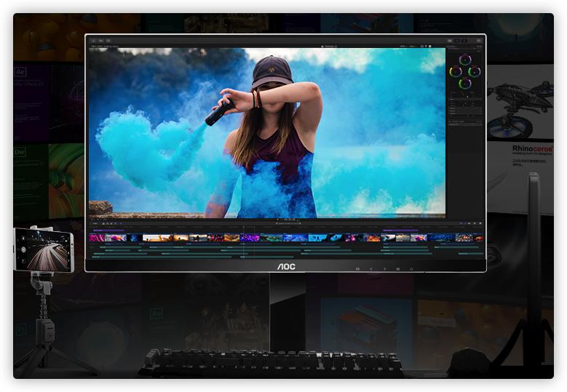Select the purple clip thumbnail in the timeline
This screenshot has height=392, width=567.
(x=250, y=238)
